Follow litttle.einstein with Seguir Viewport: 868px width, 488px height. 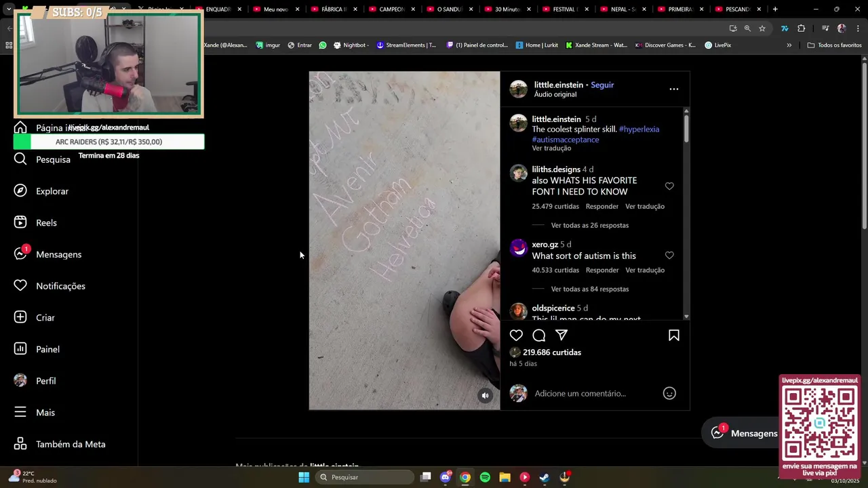click(602, 85)
